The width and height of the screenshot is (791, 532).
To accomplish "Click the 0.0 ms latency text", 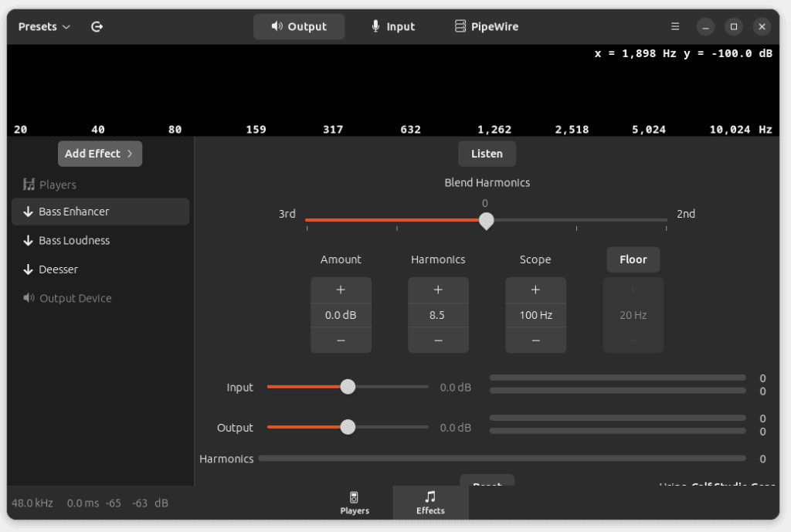I will tap(83, 503).
